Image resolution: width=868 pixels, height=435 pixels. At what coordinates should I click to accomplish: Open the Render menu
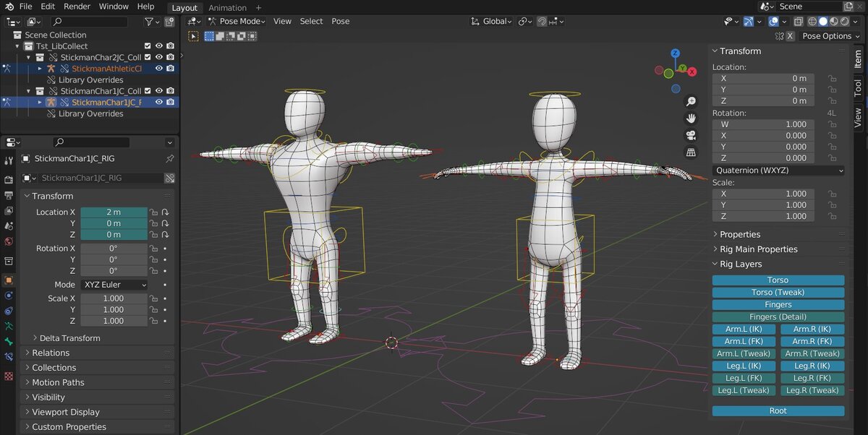coord(77,7)
